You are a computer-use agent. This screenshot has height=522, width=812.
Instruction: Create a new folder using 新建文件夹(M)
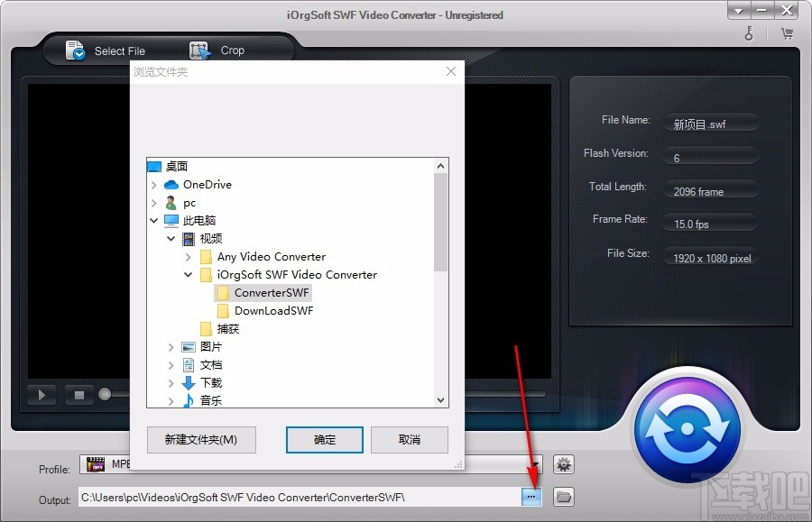200,440
